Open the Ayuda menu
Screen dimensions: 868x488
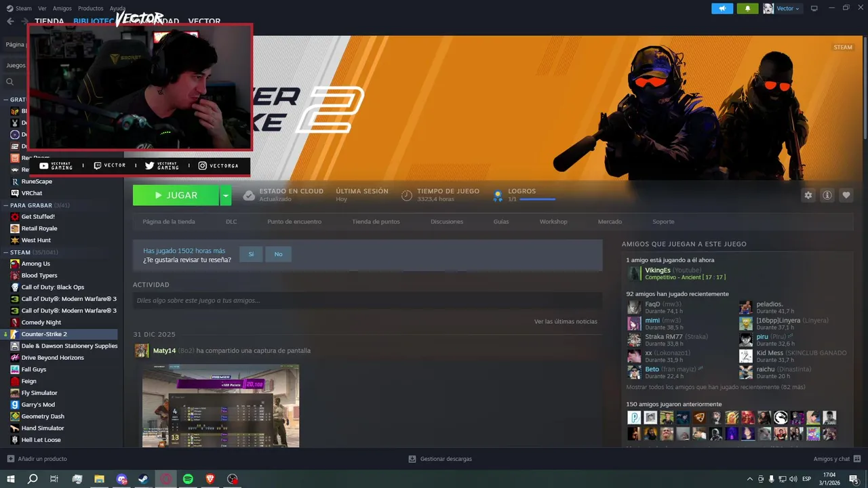[x=117, y=8]
